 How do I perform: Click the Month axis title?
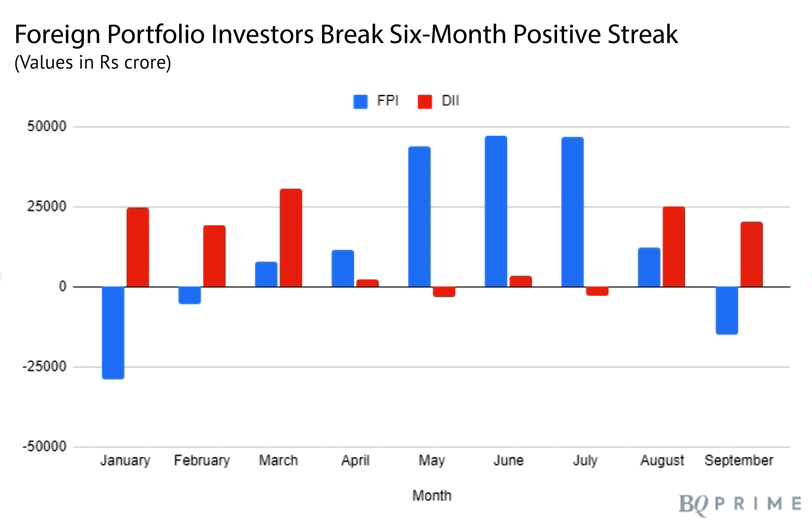tap(432, 495)
